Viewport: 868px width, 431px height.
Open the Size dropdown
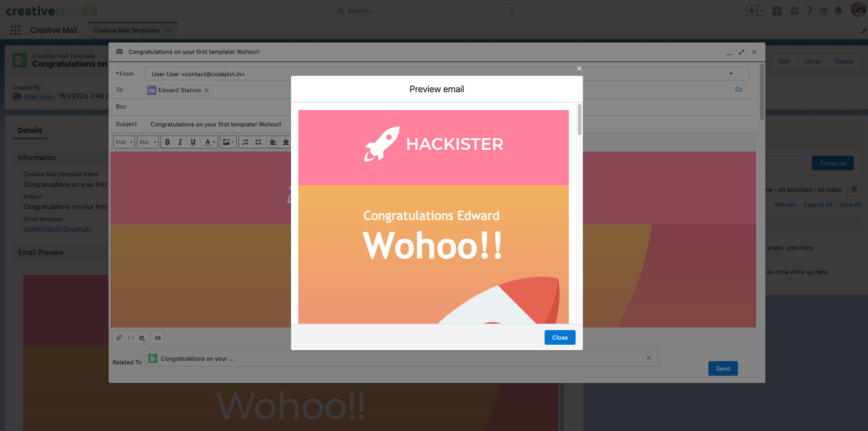(147, 142)
